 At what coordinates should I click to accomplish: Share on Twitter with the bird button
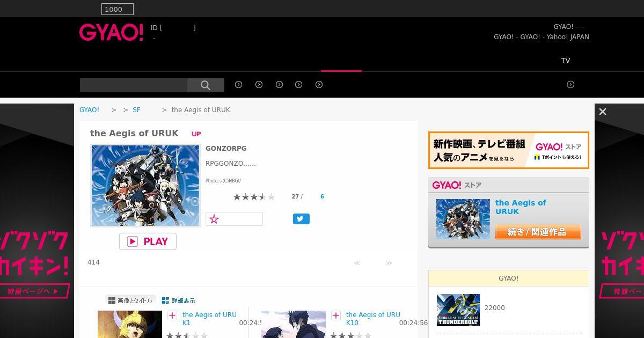[301, 219]
